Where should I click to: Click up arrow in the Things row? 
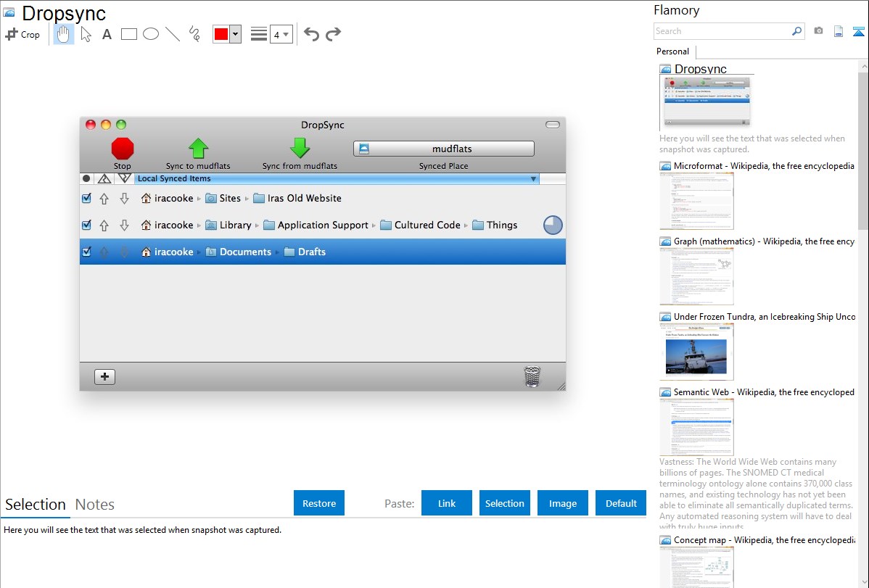point(104,225)
